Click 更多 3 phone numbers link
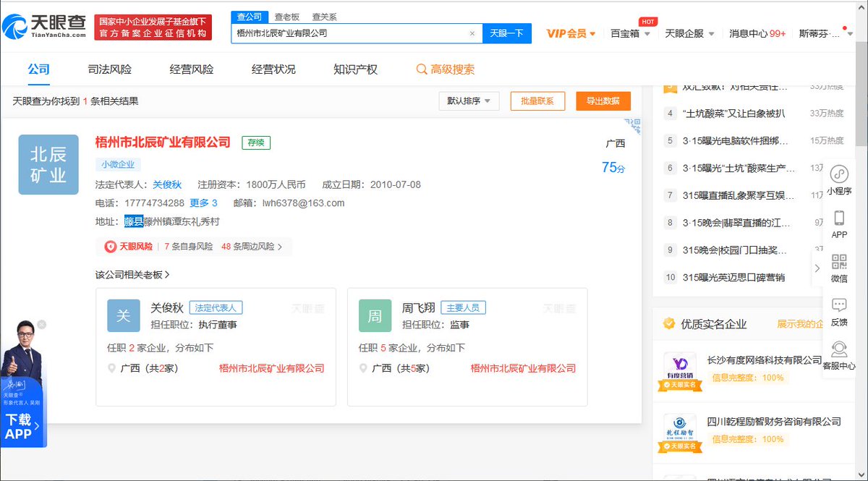Image resolution: width=868 pixels, height=481 pixels. click(x=204, y=203)
